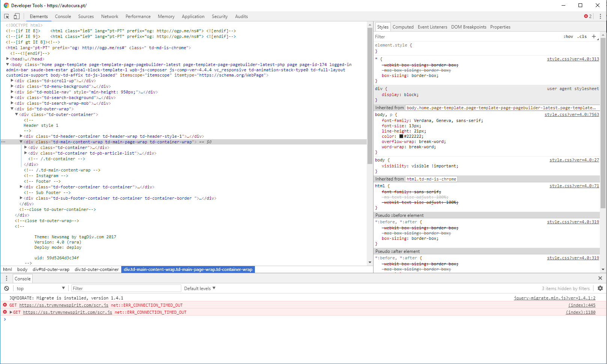Open the Default levels dropdown
607x364 pixels.
200,288
